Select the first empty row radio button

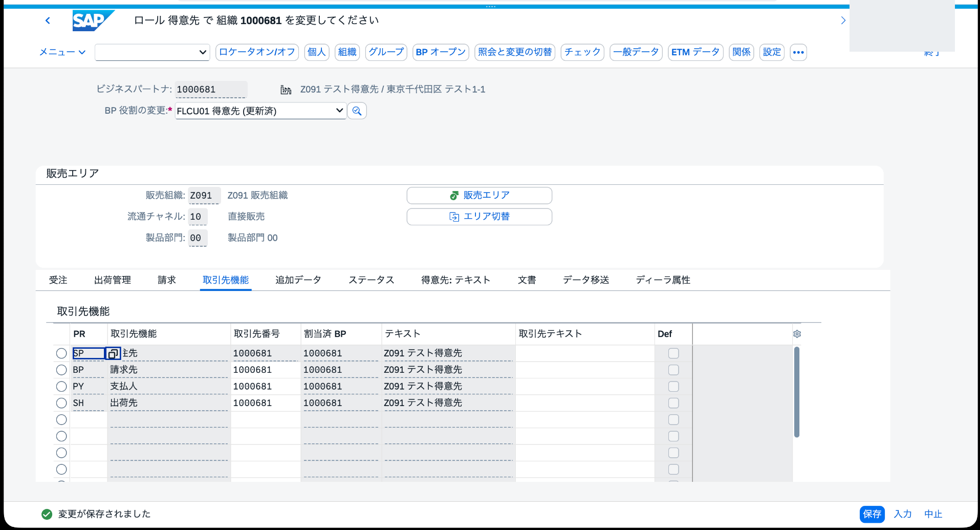coord(61,420)
